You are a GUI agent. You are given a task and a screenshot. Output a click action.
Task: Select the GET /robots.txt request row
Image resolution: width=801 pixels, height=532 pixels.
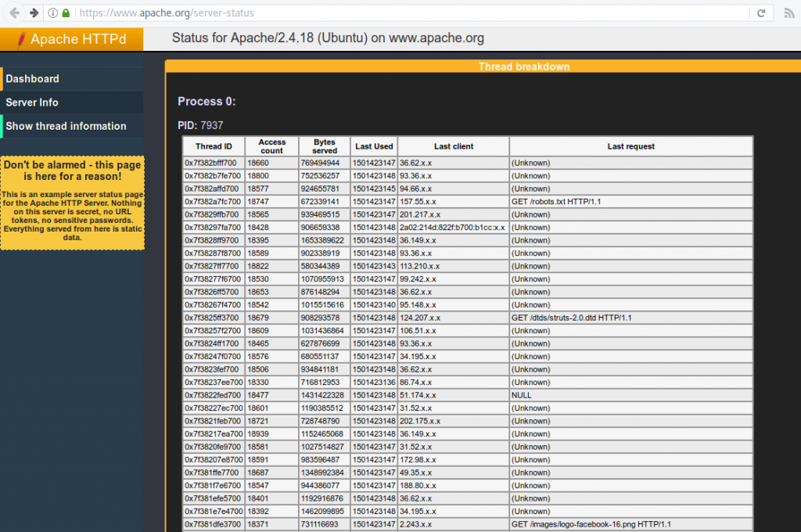coord(469,201)
